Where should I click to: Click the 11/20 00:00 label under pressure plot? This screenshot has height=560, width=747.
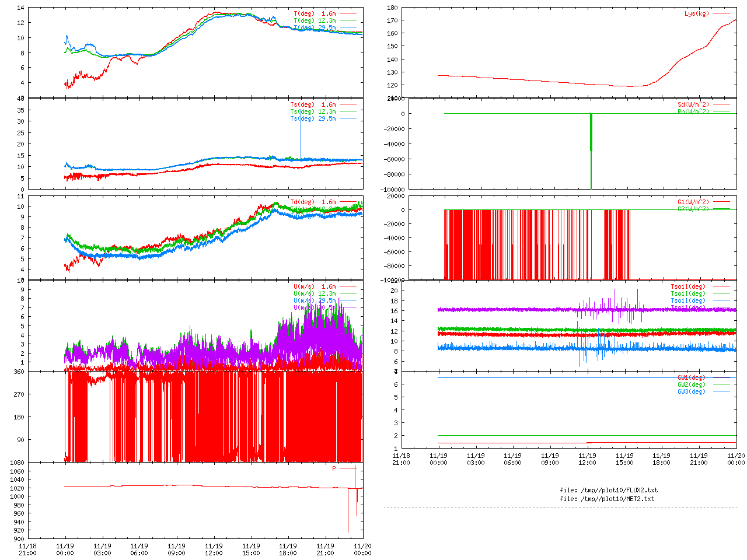tap(363, 549)
